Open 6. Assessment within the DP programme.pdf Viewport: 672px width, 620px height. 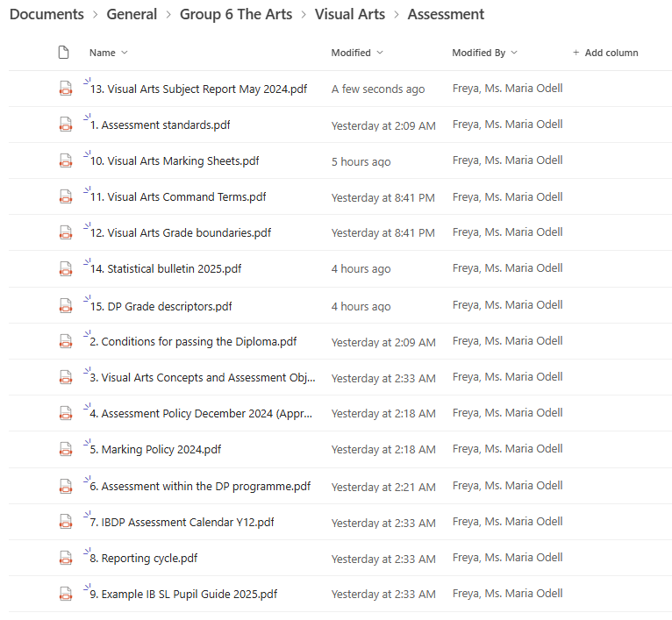200,487
